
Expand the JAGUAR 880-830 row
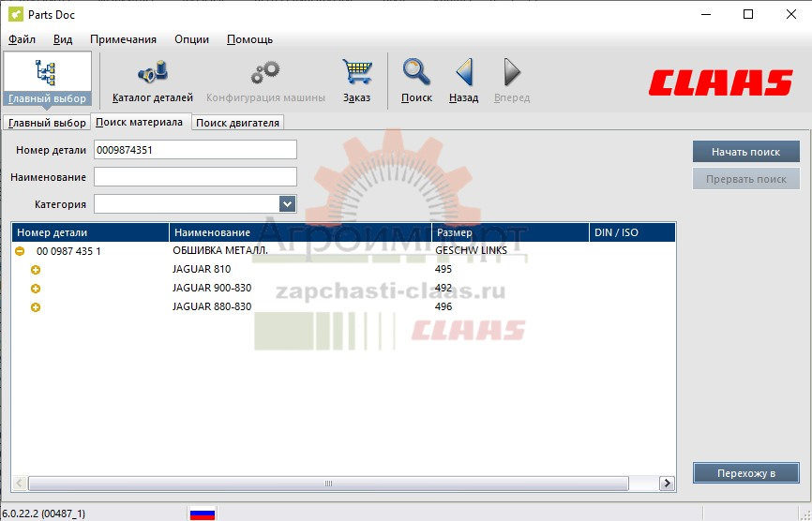click(x=36, y=307)
